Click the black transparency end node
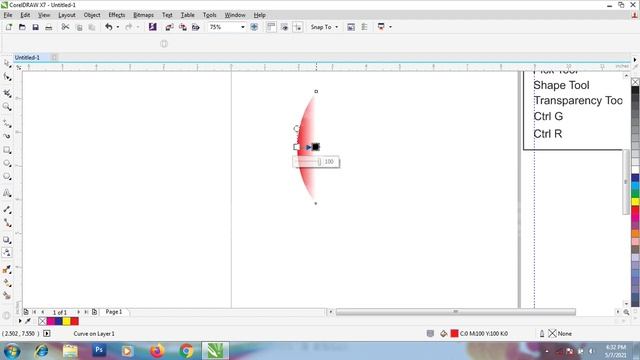Screen dimensions: 640x360 point(316,147)
